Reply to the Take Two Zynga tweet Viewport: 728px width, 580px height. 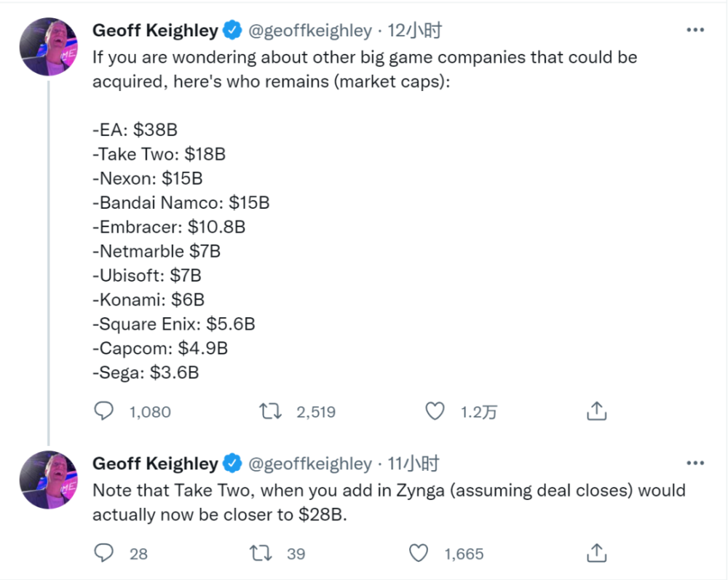click(106, 554)
